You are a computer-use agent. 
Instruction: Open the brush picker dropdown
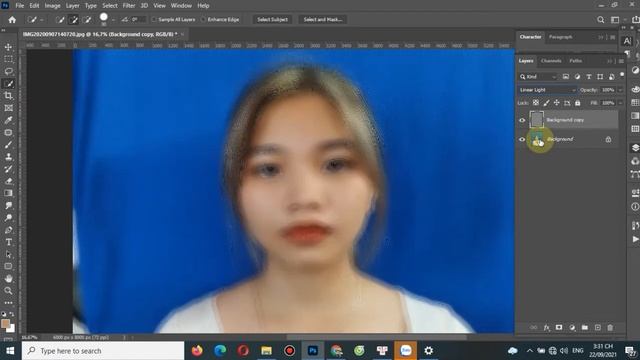tap(113, 20)
